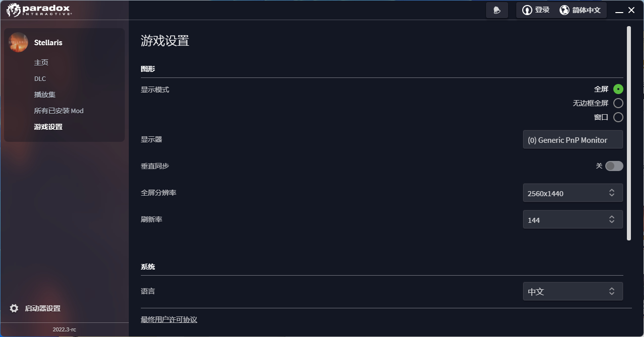Image resolution: width=644 pixels, height=337 pixels.
Task: Open the 所有已安装 Mod page
Action: click(x=59, y=111)
